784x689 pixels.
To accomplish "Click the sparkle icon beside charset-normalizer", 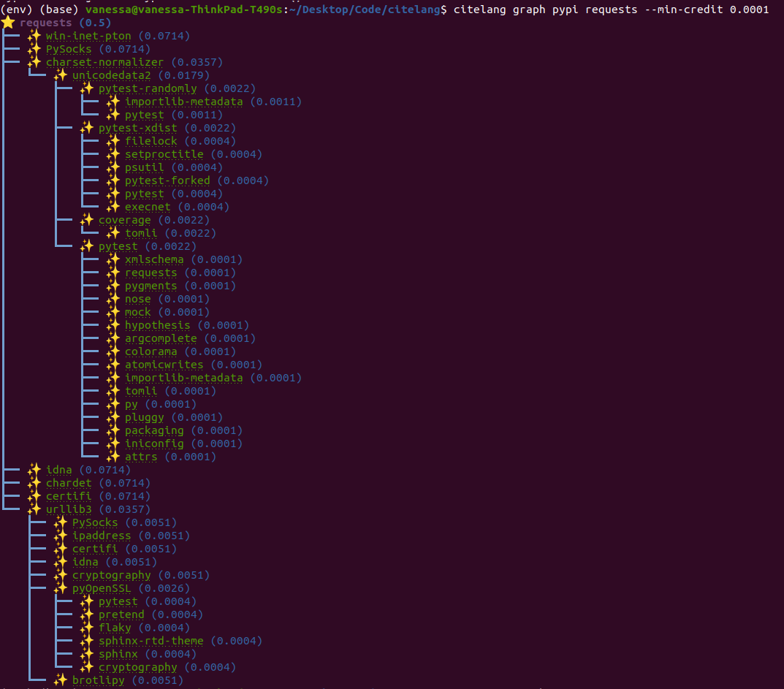I will click(34, 61).
